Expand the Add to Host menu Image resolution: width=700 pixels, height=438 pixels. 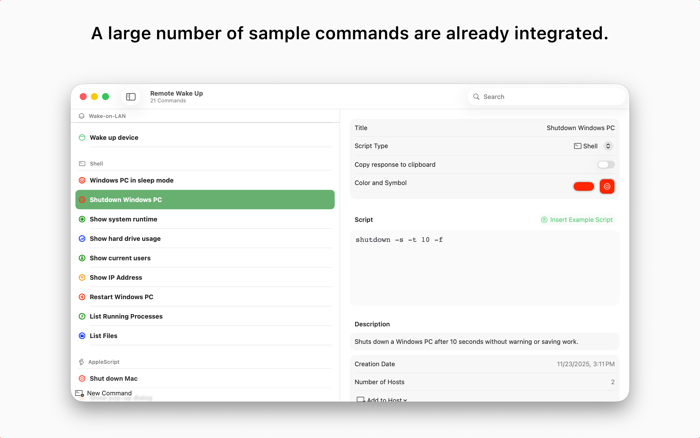pos(382,399)
